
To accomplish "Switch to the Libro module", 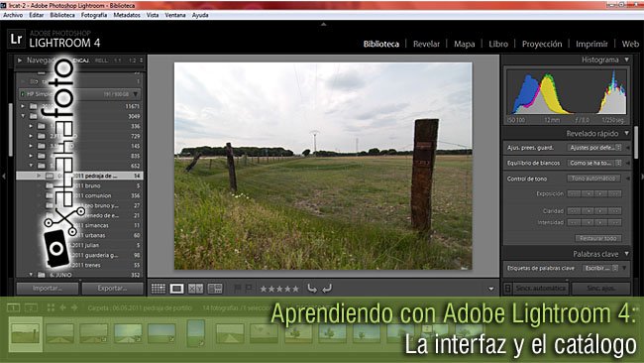I will (x=498, y=44).
